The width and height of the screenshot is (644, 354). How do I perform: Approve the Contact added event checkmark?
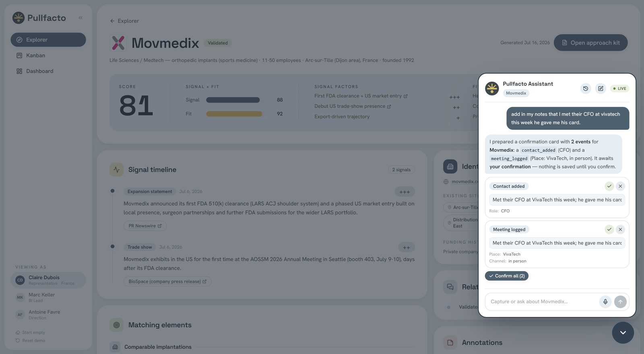609,186
